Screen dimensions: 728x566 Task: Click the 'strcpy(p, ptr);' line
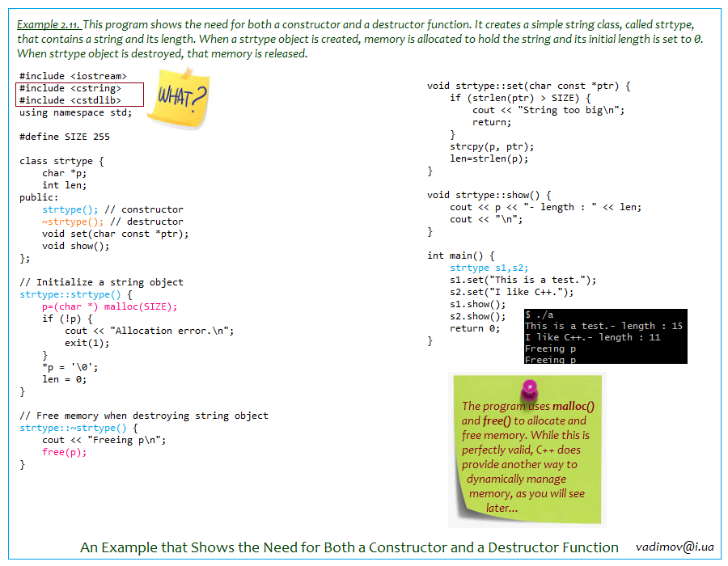(492, 146)
